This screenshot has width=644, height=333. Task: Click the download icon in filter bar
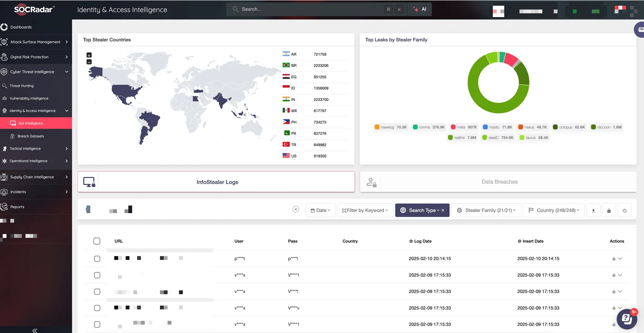click(x=593, y=210)
